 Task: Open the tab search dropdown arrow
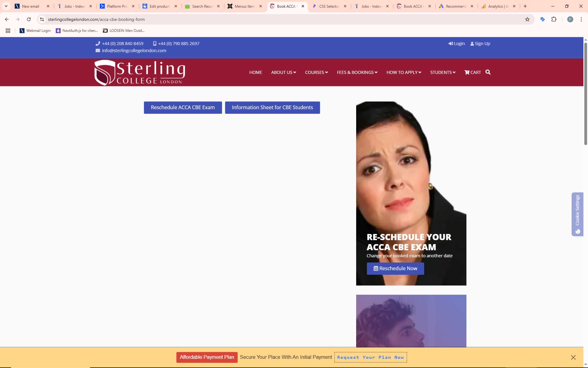click(6, 6)
